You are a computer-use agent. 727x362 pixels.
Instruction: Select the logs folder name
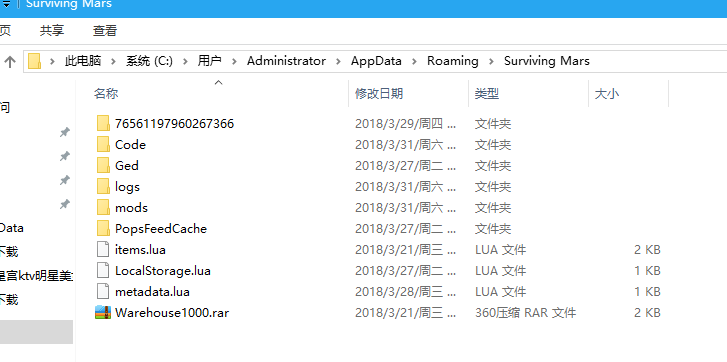pos(127,187)
